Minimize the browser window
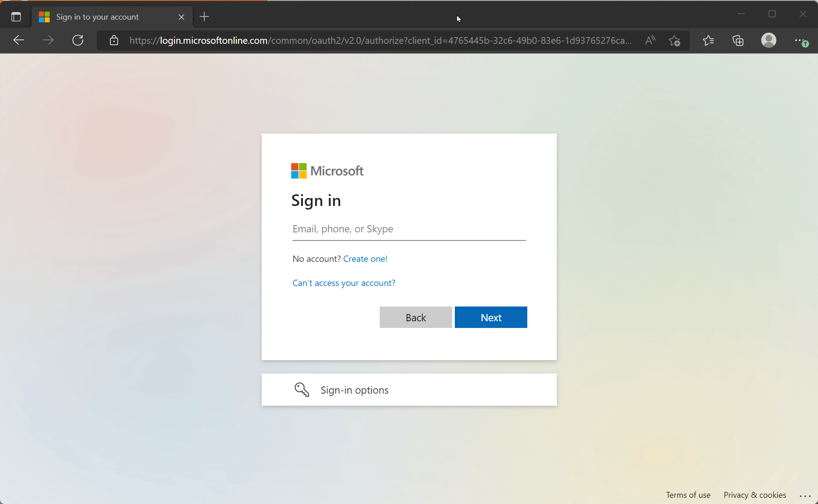Viewport: 818px width, 504px height. pyautogui.click(x=741, y=14)
